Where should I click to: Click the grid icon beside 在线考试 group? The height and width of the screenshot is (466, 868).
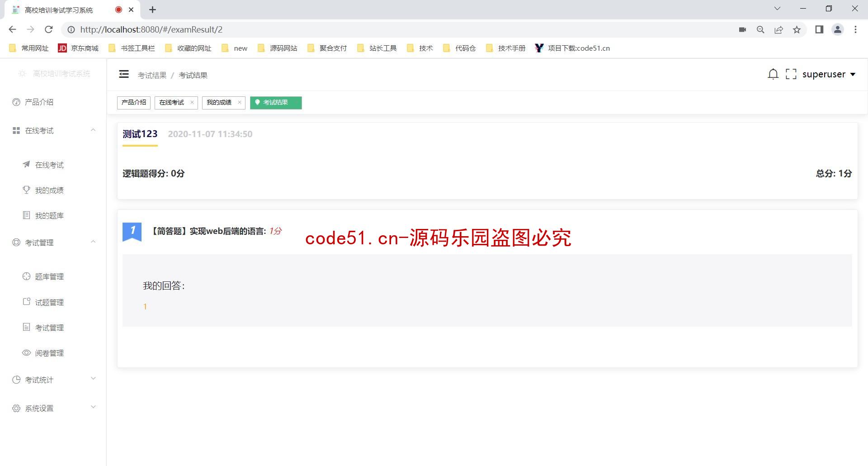click(x=16, y=130)
